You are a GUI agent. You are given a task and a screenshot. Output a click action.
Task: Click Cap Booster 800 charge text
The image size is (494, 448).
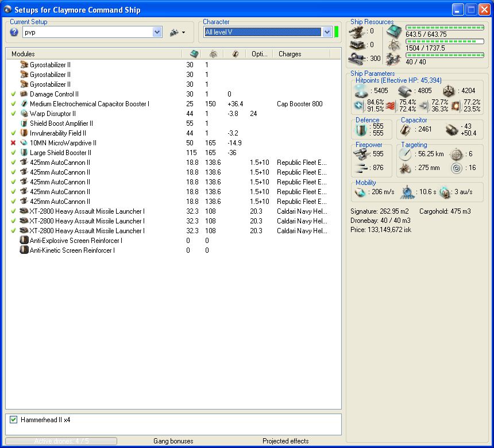click(300, 103)
